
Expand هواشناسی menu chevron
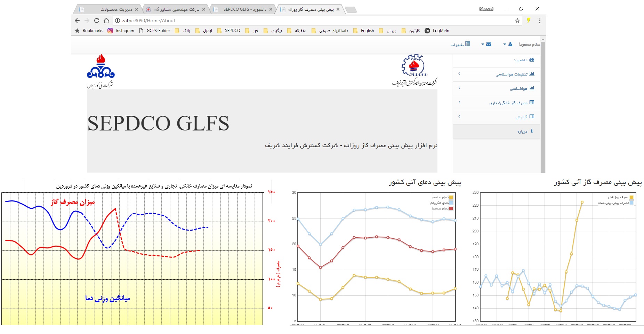point(459,88)
